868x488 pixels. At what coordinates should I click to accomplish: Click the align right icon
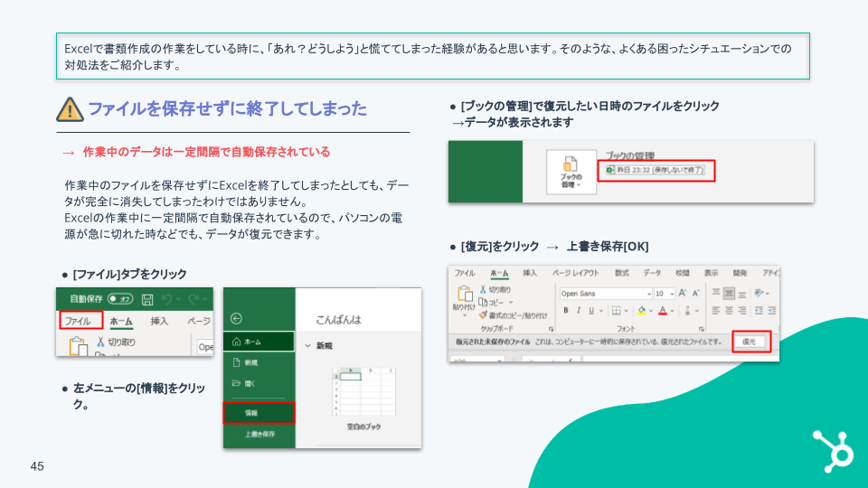[742, 310]
